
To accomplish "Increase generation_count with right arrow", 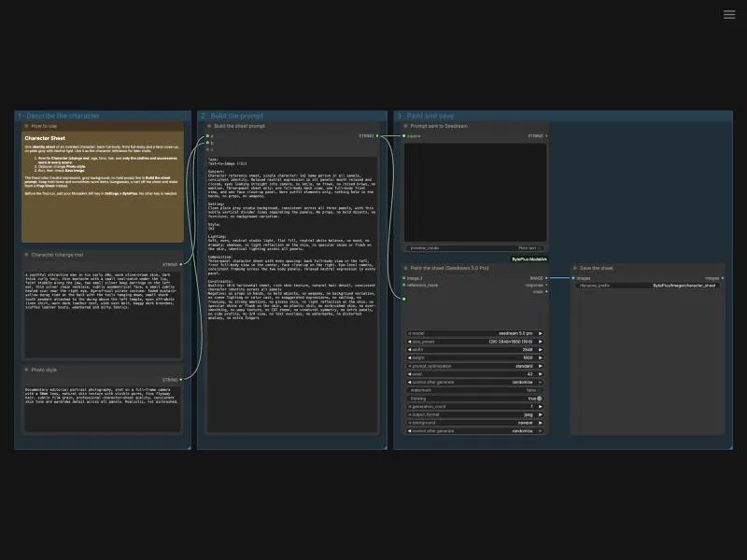I will point(541,407).
